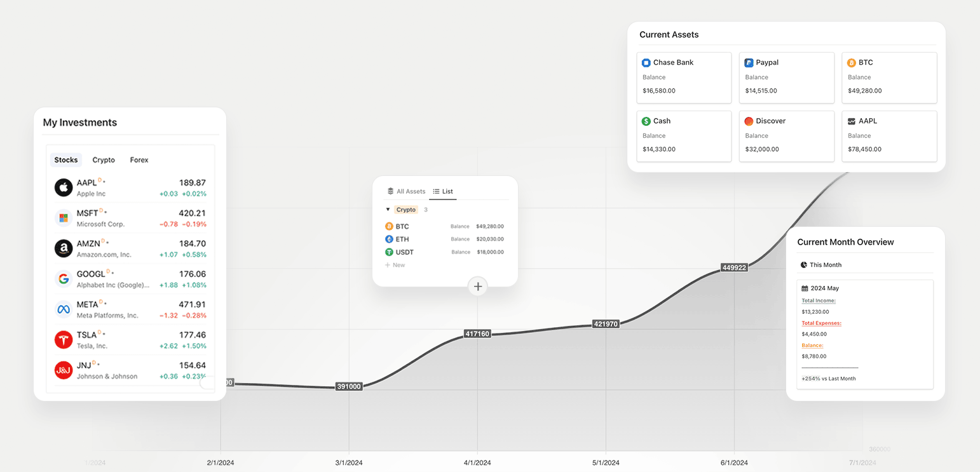Select the Ethereum icon beside ETH

pyautogui.click(x=390, y=239)
